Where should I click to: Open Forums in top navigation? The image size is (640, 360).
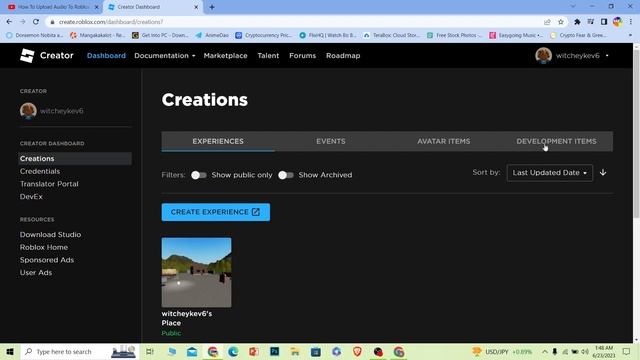pyautogui.click(x=302, y=56)
